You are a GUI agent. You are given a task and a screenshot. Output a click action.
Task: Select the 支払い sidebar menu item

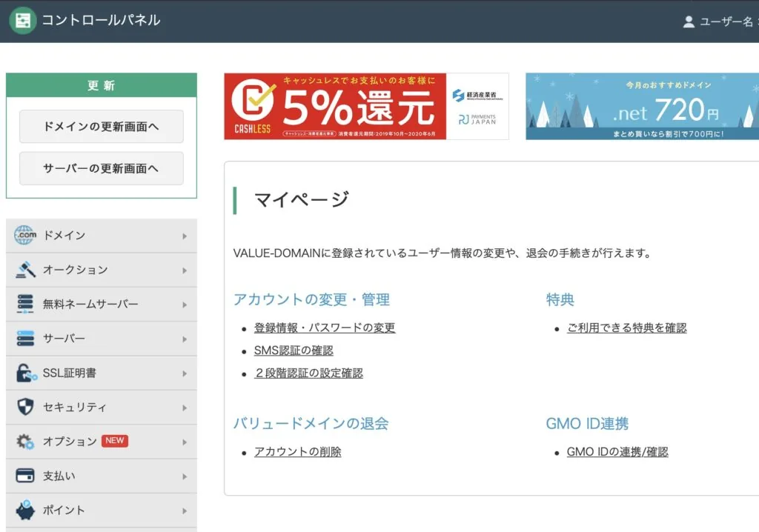click(x=101, y=476)
